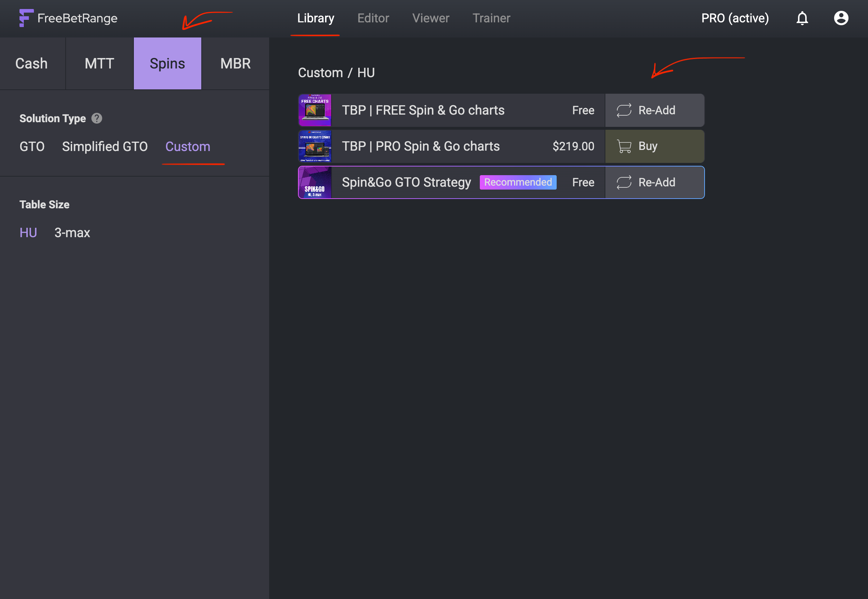This screenshot has height=599, width=868.
Task: Open the MBR section
Action: coord(235,63)
